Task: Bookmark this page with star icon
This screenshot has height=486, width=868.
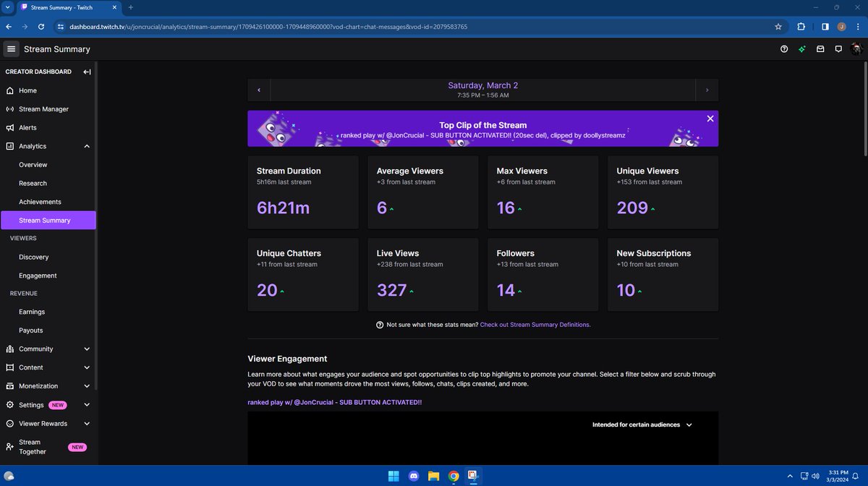Action: pyautogui.click(x=778, y=27)
